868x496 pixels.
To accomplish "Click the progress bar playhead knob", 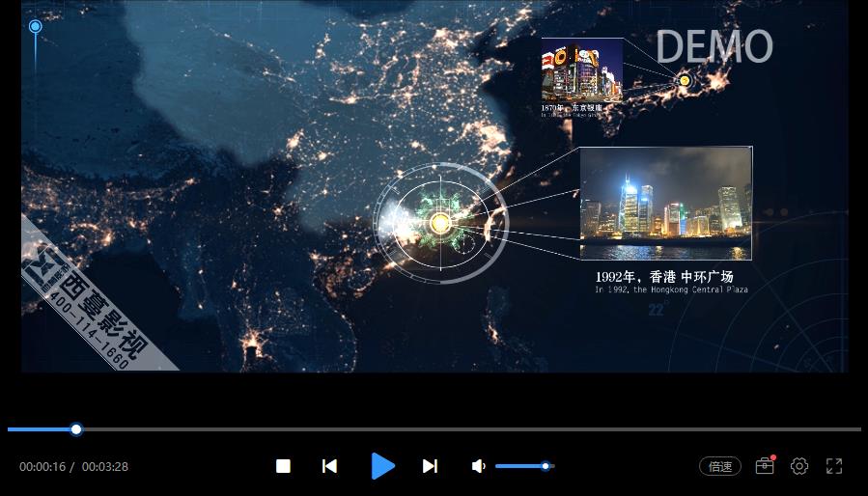I will point(76,429).
